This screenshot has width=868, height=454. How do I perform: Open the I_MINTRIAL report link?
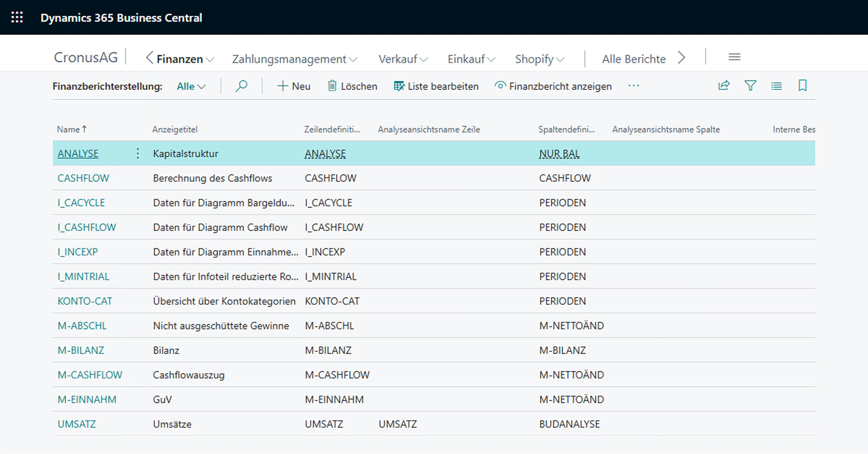pyautogui.click(x=83, y=276)
